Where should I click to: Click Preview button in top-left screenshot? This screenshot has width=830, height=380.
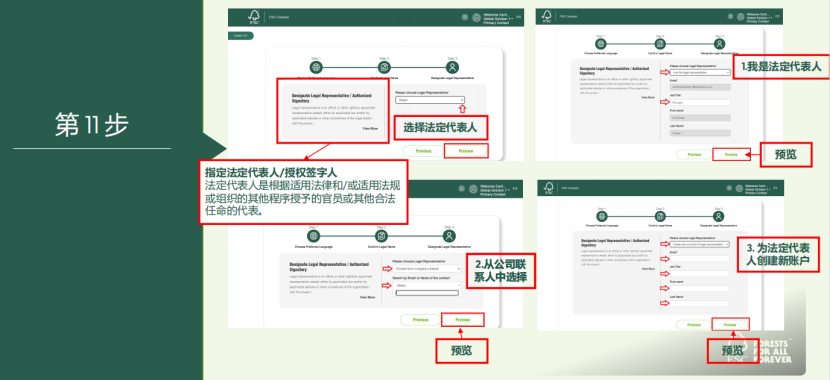466,151
